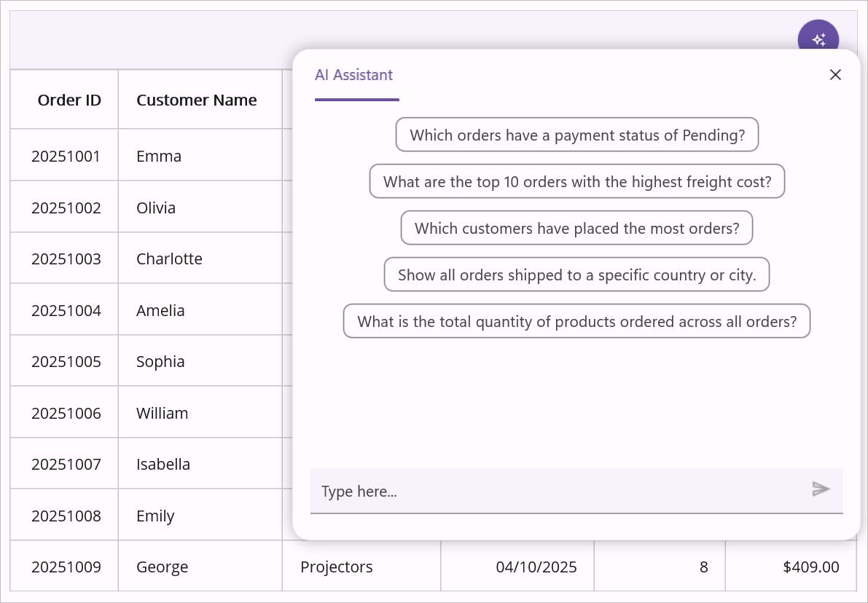Select the George customer cell
Screen dimensions: 868x603
163,567
